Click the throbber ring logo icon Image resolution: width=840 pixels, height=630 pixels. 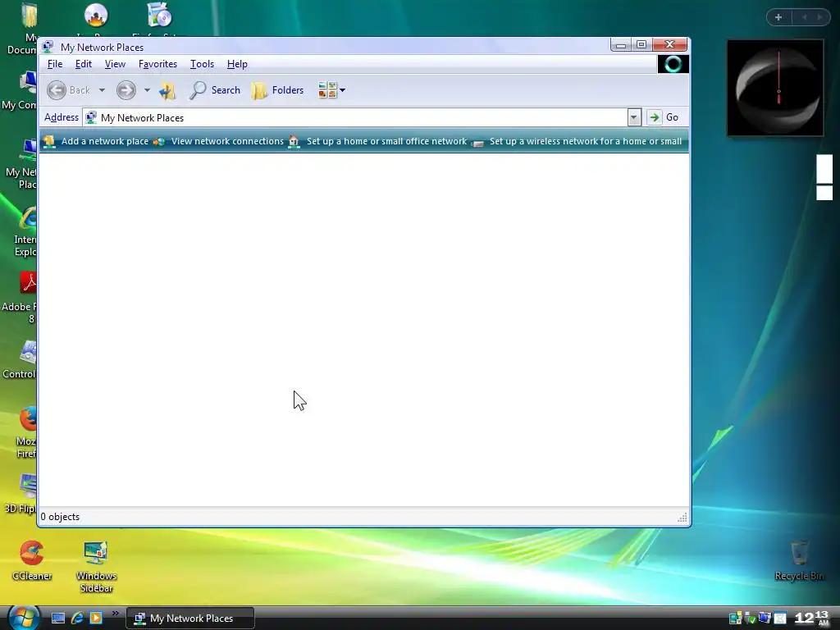[x=673, y=64]
